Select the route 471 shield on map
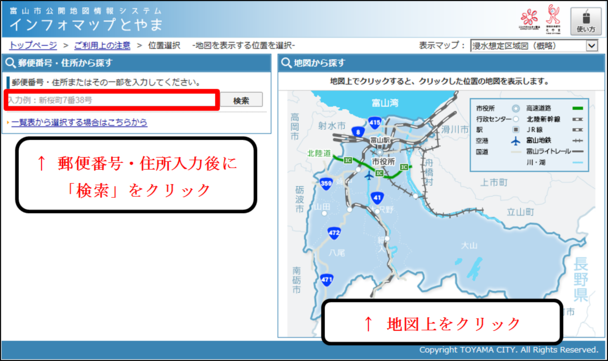The width and height of the screenshot is (608, 361). click(x=326, y=280)
